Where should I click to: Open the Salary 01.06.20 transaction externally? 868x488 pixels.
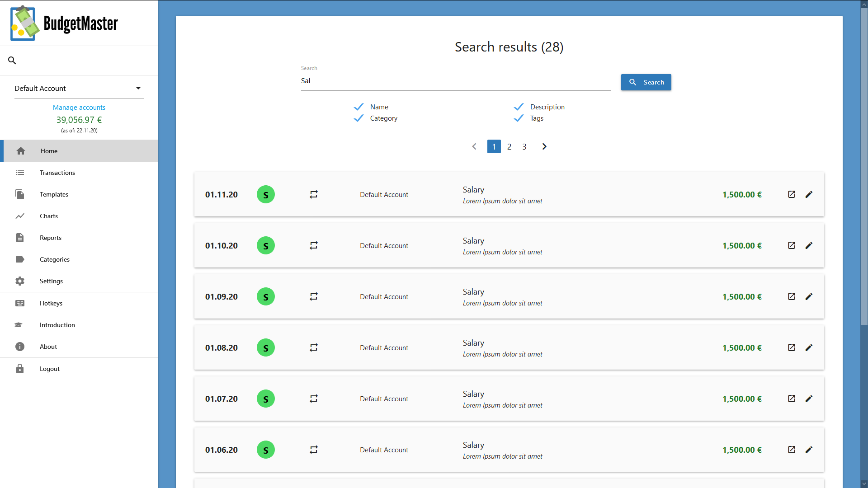point(792,450)
